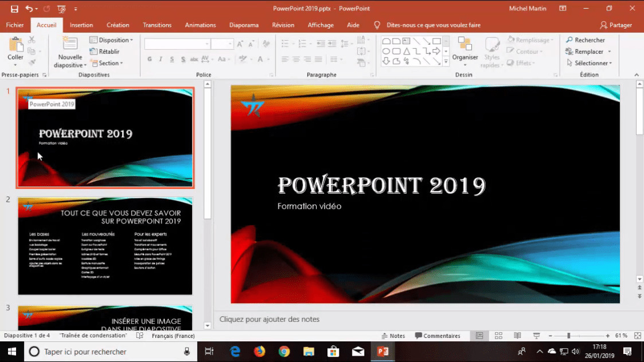Open PowerPoint from Windows taskbar
644x362 pixels.
383,351
